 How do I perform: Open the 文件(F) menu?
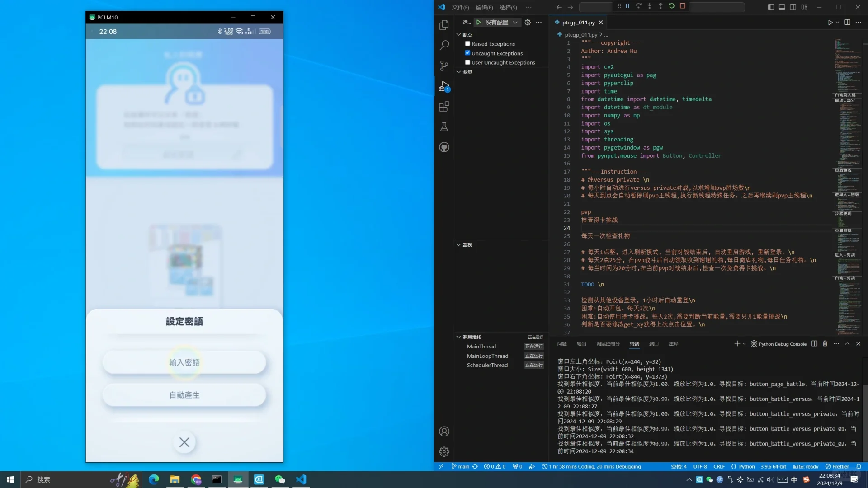(x=460, y=8)
